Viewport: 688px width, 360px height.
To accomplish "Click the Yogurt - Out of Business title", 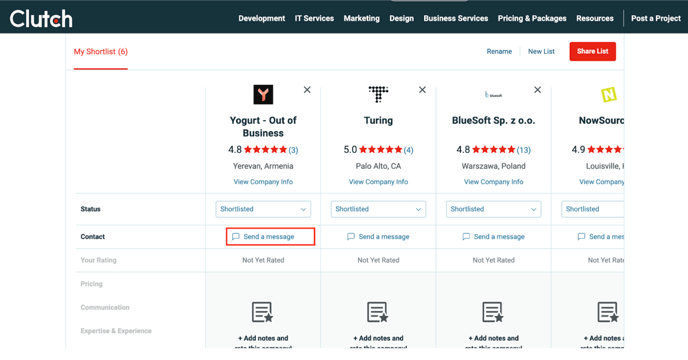I will click(263, 126).
